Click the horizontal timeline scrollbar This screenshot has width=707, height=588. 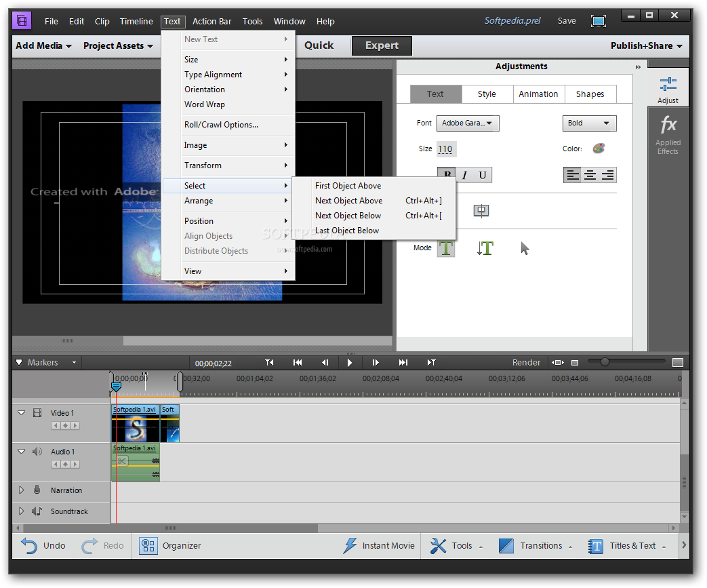[x=170, y=528]
